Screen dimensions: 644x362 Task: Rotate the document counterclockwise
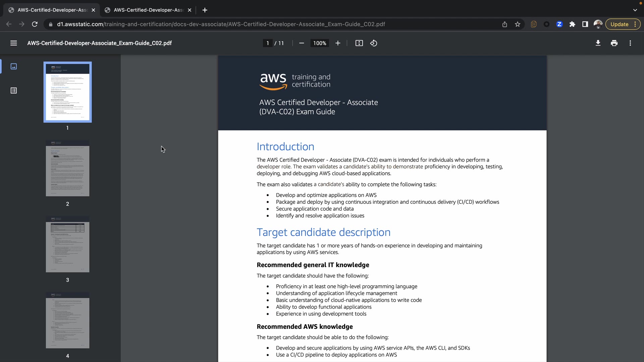(x=374, y=43)
